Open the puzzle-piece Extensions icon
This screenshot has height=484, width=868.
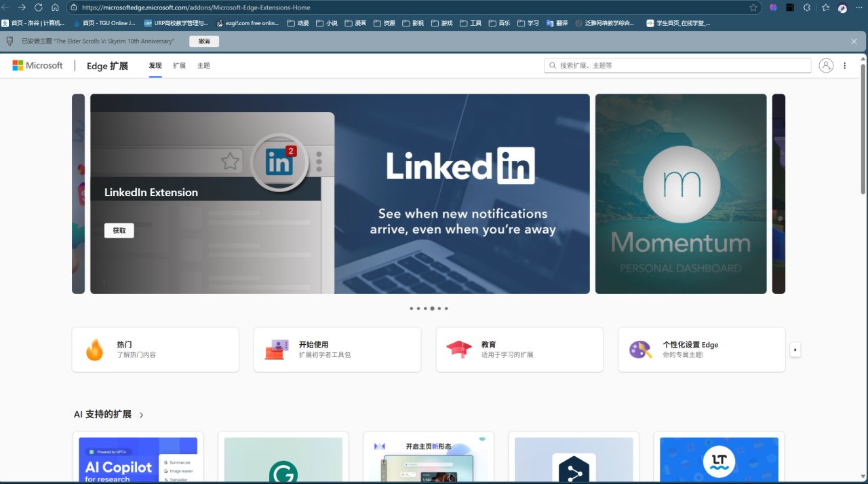pyautogui.click(x=807, y=7)
